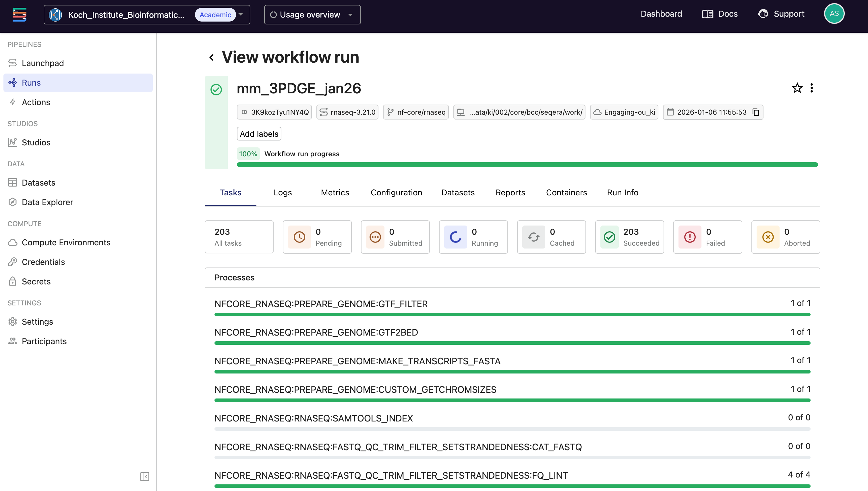The width and height of the screenshot is (868, 491).
Task: Filter tasks by Succeeded status
Action: pos(629,237)
